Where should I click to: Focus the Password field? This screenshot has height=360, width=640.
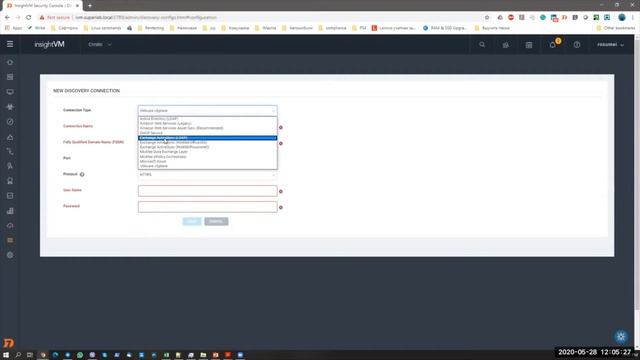click(207, 207)
